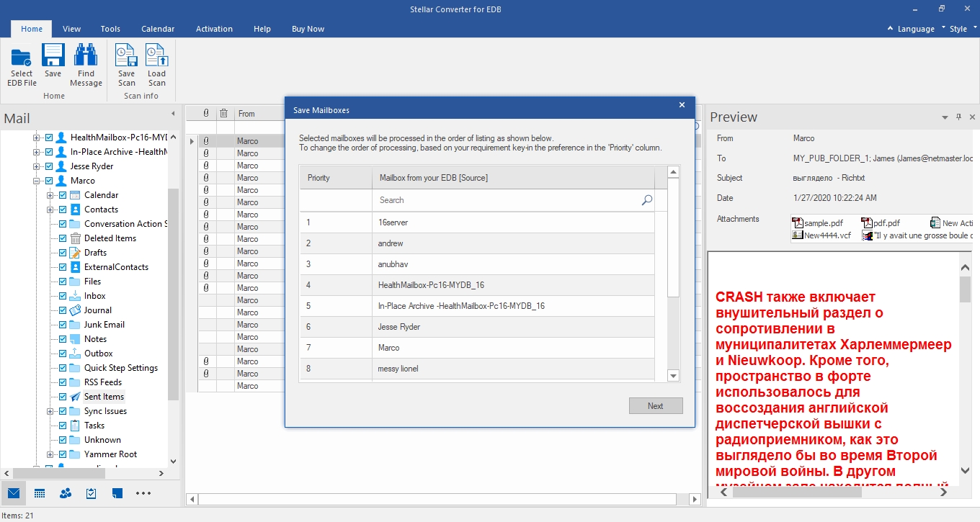Click the attachment column header icon
980x522 pixels.
coord(206,113)
